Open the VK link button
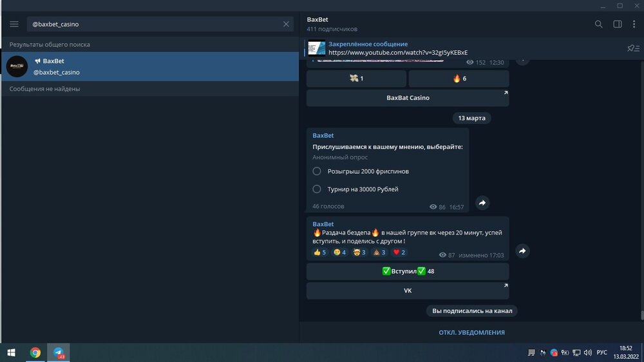Viewport: 644px width, 362px height. coord(407,291)
